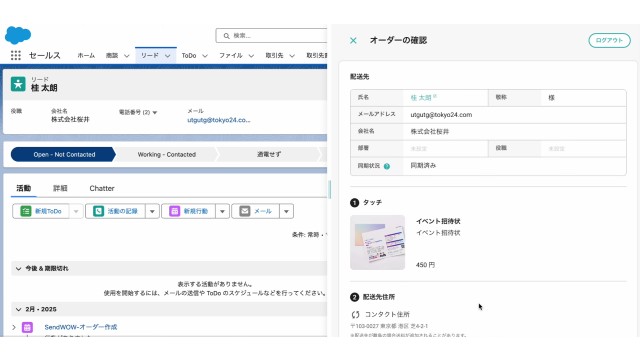
Task: Open the 活動の記録 dropdown arrow
Action: [x=152, y=211]
